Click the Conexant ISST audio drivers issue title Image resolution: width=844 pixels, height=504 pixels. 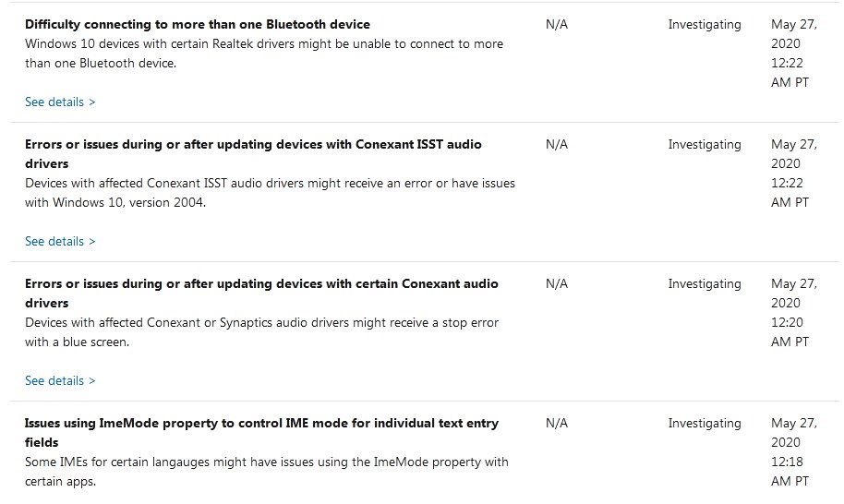pos(253,154)
